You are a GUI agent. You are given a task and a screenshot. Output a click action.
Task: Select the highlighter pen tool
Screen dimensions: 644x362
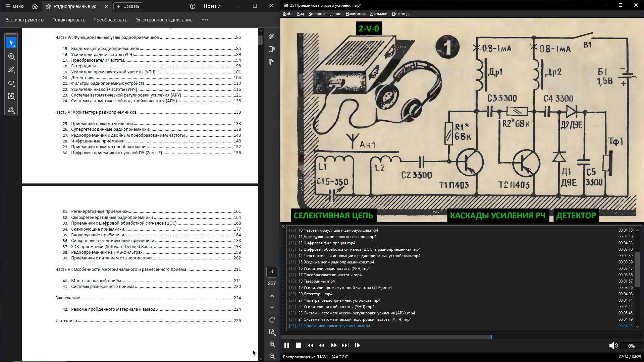click(11, 70)
